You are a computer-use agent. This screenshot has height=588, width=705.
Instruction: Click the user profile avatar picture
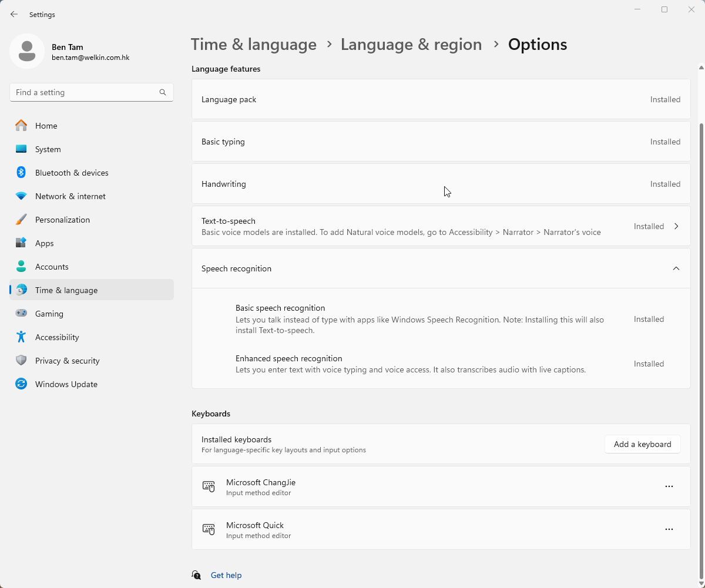pos(27,51)
